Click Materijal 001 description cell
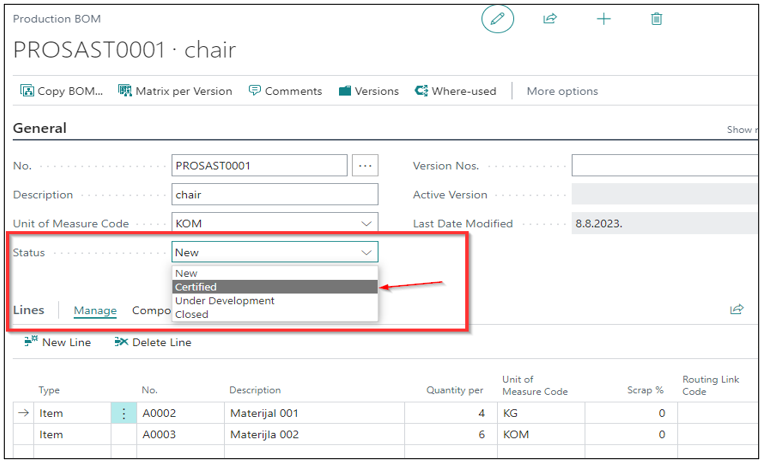764x464 pixels. [x=314, y=413]
